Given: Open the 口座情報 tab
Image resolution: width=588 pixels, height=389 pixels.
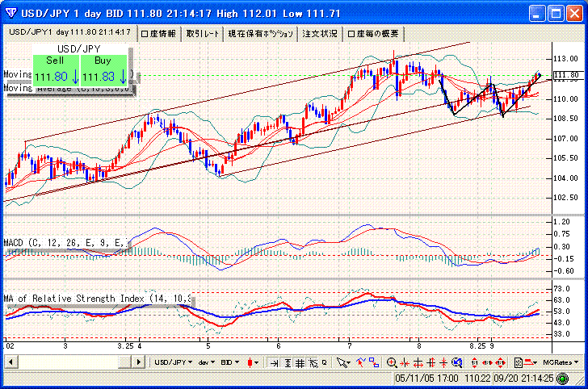Looking at the screenshot, I should pyautogui.click(x=158, y=34).
